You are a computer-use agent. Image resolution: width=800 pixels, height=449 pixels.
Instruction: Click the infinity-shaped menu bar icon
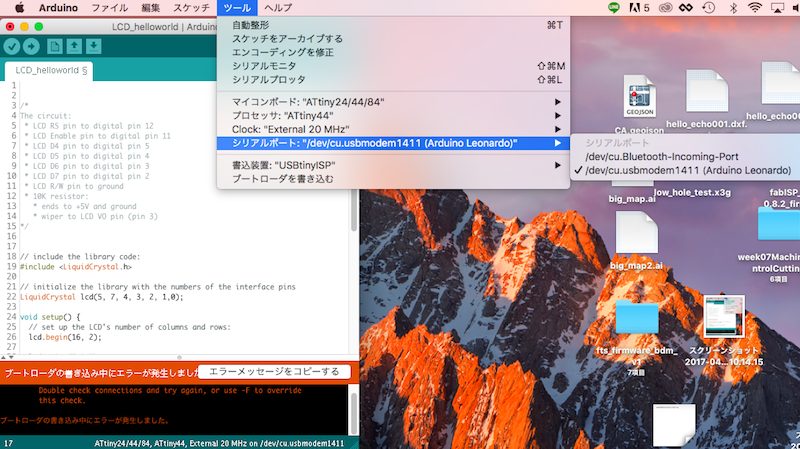(686, 8)
